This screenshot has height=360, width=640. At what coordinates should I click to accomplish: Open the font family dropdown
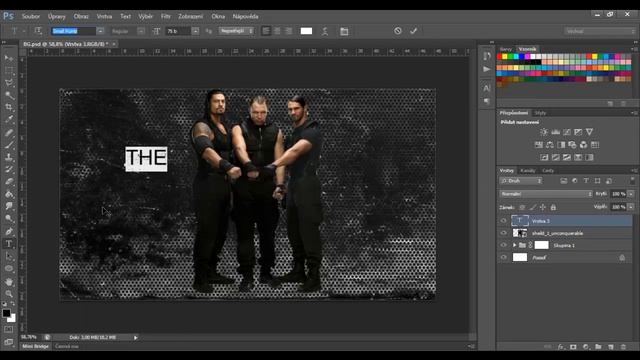pos(100,31)
